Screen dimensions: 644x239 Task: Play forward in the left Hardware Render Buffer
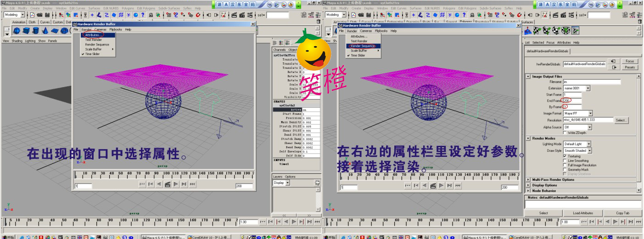tap(175, 184)
